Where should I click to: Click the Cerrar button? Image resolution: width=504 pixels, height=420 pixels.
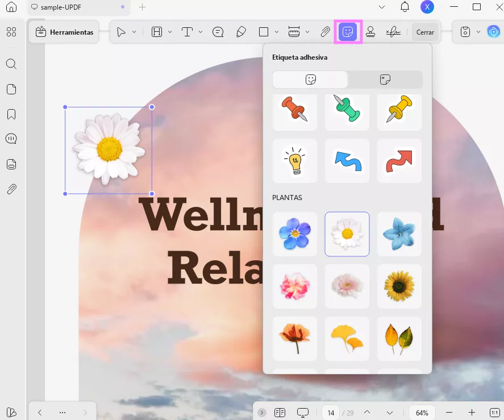(425, 32)
